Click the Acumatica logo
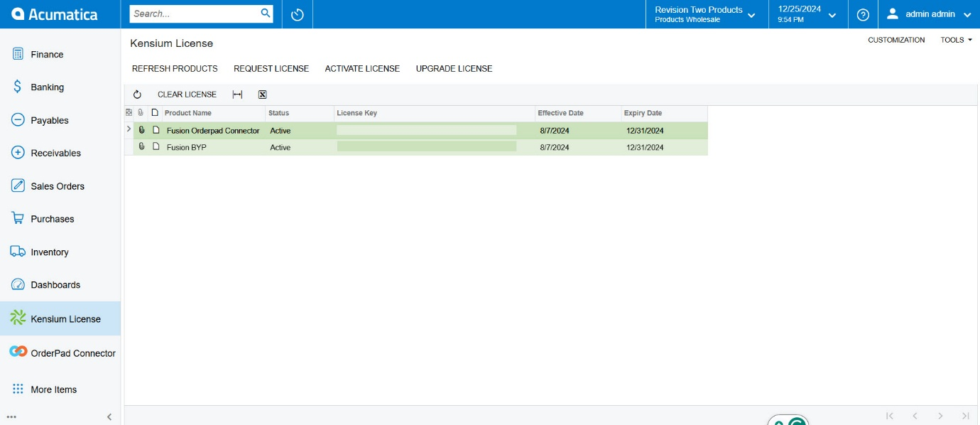 click(55, 14)
